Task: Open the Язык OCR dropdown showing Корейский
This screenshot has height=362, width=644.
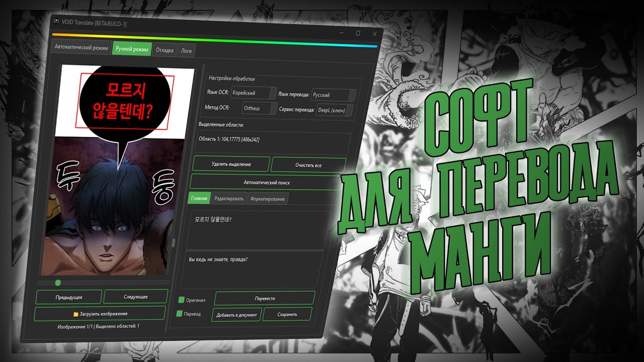Action: click(254, 93)
